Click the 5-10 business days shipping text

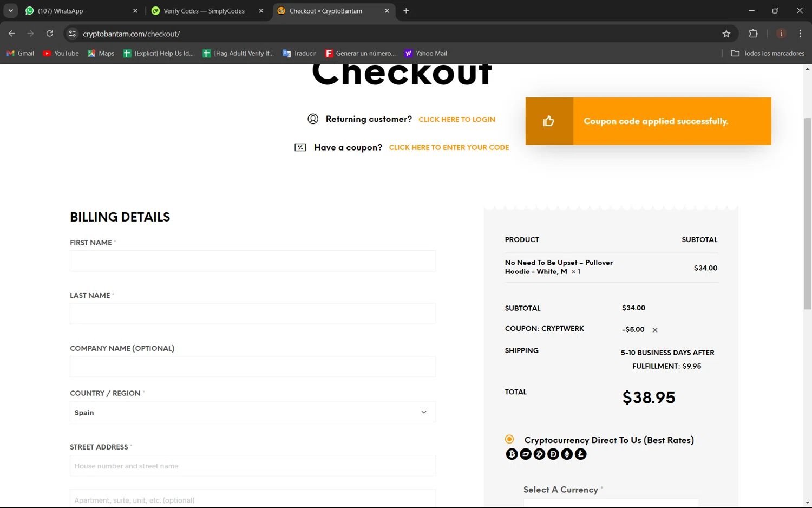pyautogui.click(x=667, y=359)
